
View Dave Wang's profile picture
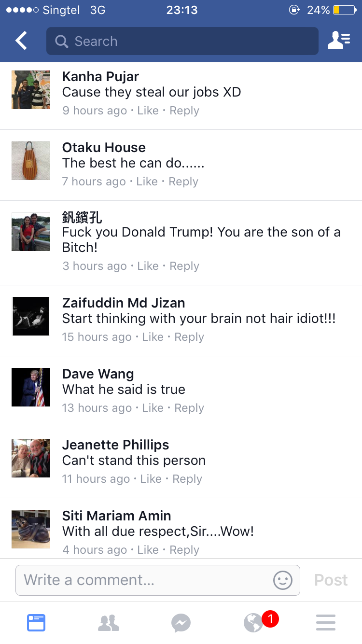(31, 387)
